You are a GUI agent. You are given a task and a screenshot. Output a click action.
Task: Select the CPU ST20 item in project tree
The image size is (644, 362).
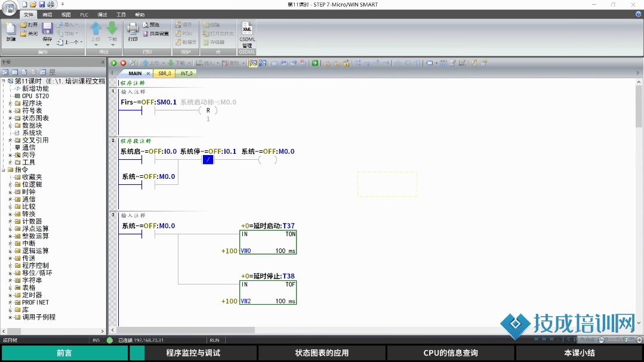[x=35, y=96]
